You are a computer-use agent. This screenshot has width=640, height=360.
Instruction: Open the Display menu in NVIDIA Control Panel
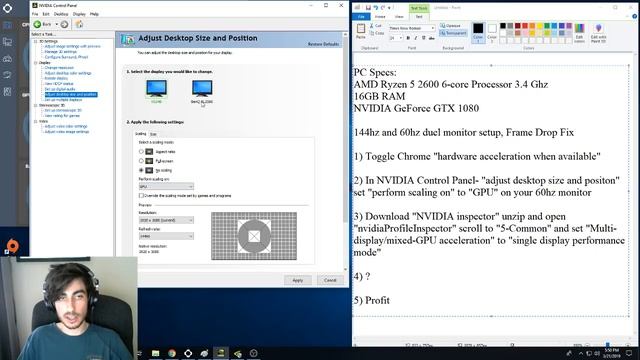(79, 14)
